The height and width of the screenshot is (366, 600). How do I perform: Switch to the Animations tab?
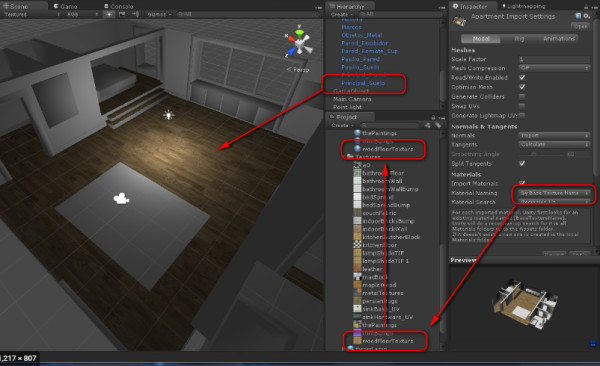click(x=559, y=39)
